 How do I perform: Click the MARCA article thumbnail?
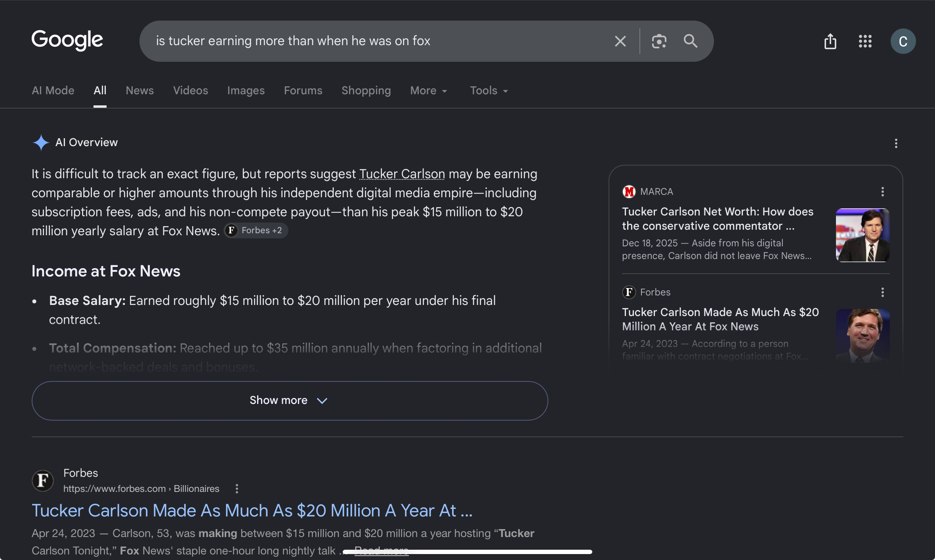(x=863, y=235)
